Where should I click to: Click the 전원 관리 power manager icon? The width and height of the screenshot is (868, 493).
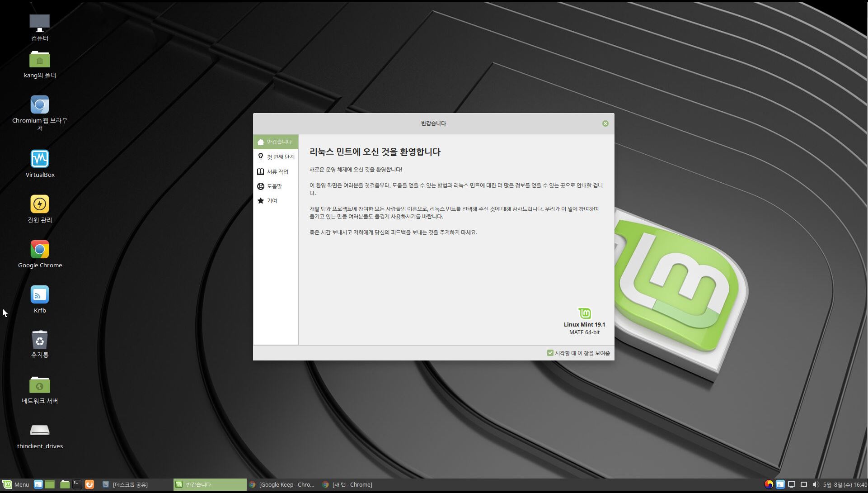(x=40, y=204)
